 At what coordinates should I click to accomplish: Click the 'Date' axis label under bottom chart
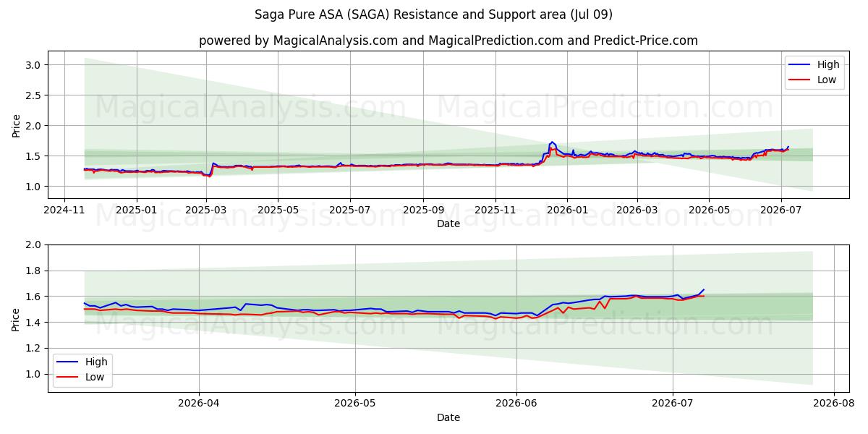tap(448, 417)
